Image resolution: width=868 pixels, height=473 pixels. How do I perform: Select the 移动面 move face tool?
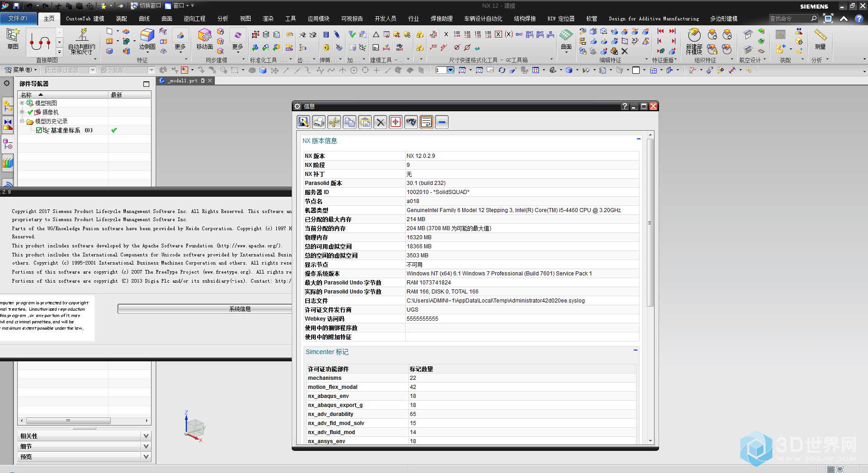click(204, 39)
